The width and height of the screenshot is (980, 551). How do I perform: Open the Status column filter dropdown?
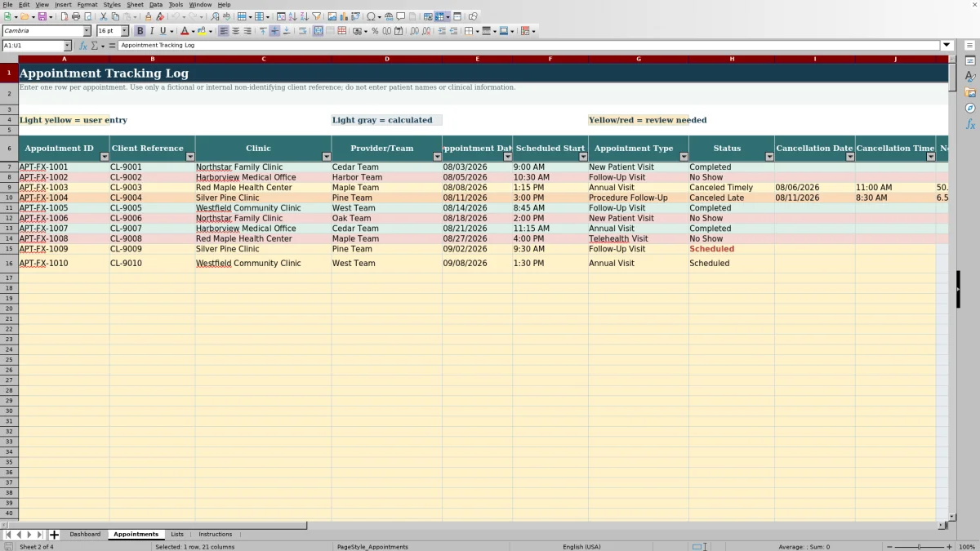coord(768,157)
